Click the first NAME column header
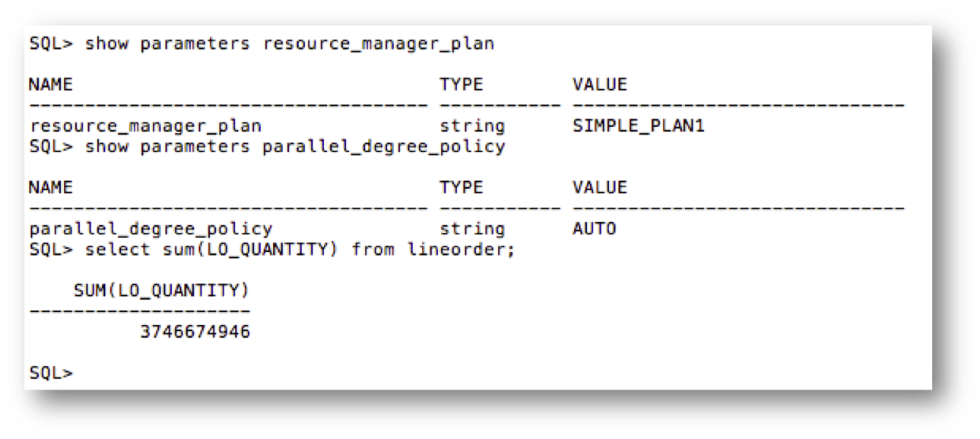This screenshot has width=980, height=439. [x=51, y=84]
